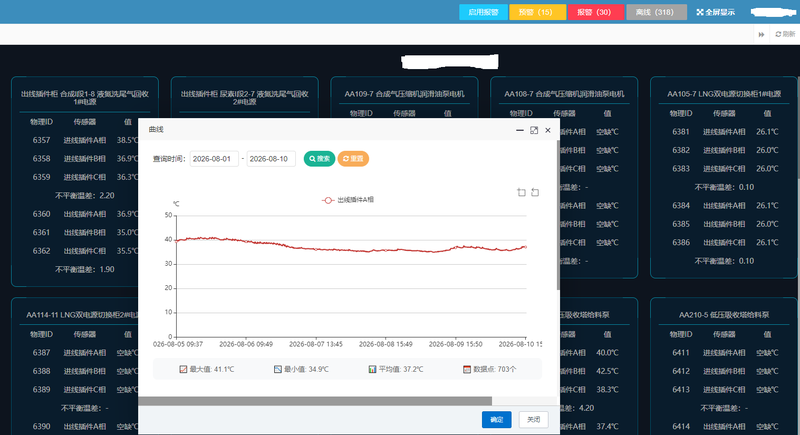The height and width of the screenshot is (435, 800).
Task: Close the 曲线 dialog with X
Action: point(548,131)
